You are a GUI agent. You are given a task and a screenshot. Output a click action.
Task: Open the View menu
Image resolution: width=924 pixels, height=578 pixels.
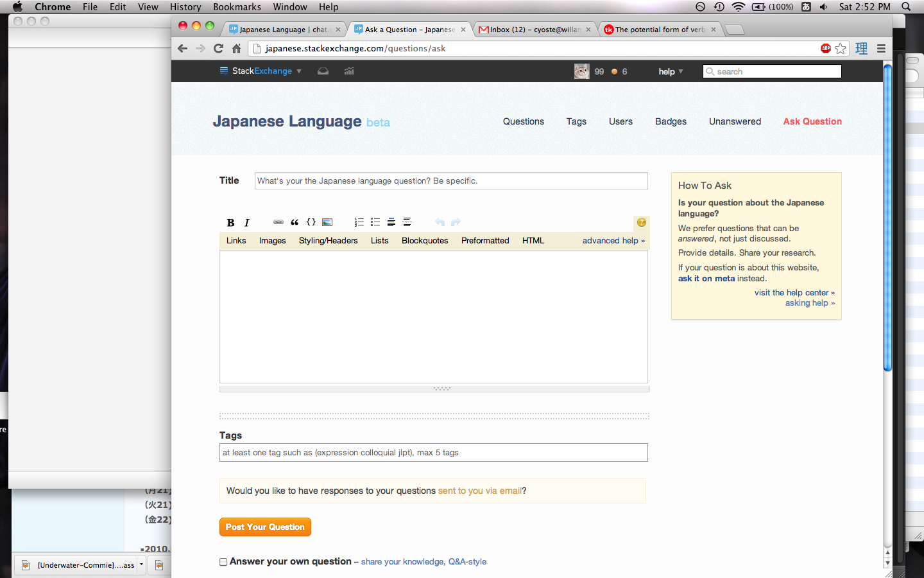pos(148,6)
